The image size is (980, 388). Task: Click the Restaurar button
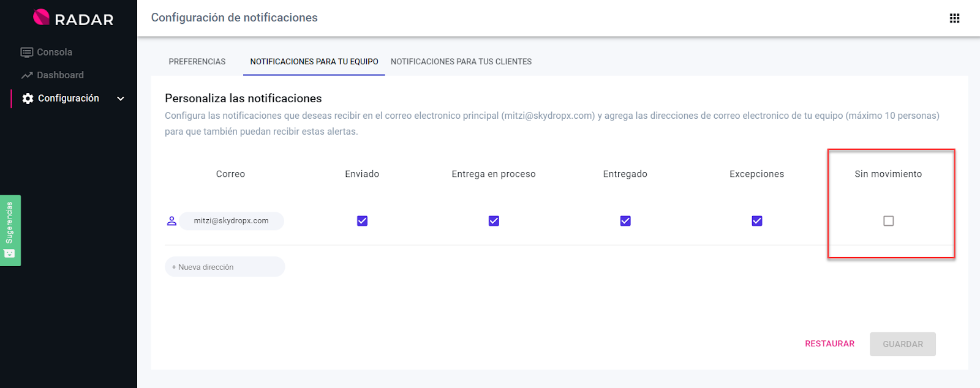pyautogui.click(x=829, y=344)
